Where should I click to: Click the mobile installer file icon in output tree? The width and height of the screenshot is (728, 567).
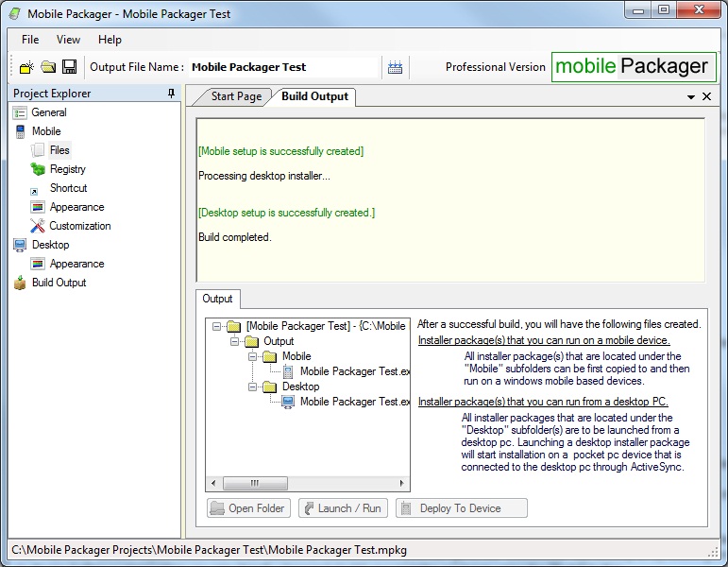pyautogui.click(x=288, y=371)
